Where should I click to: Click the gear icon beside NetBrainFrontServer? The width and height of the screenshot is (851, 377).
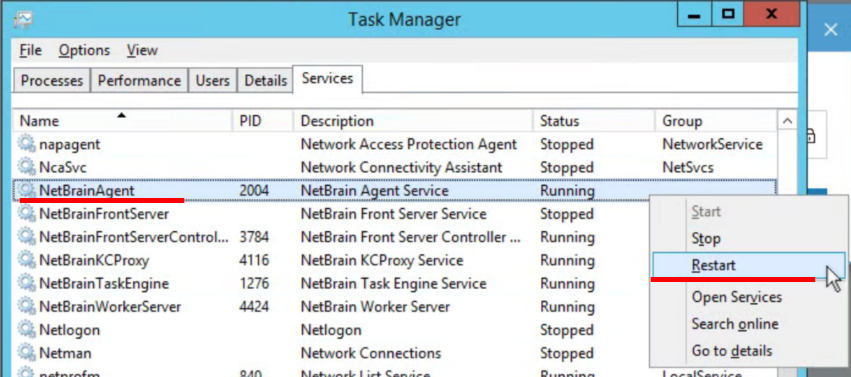[x=26, y=214]
